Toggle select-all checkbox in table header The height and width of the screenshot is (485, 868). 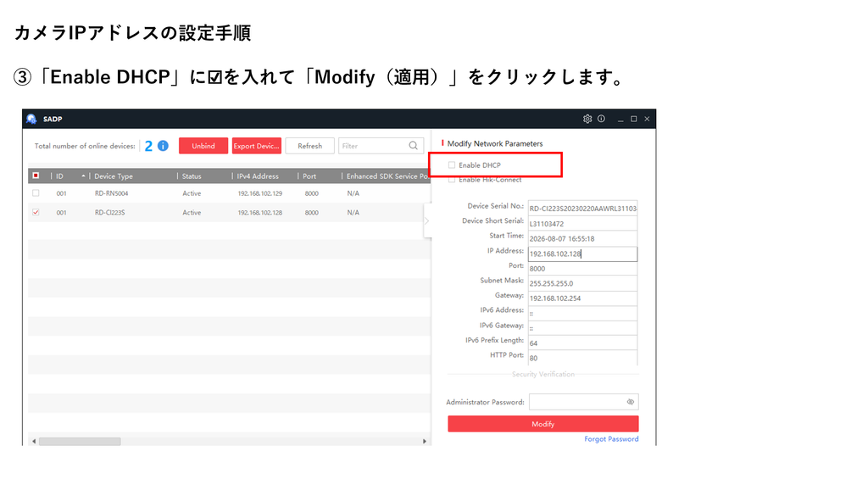[36, 176]
